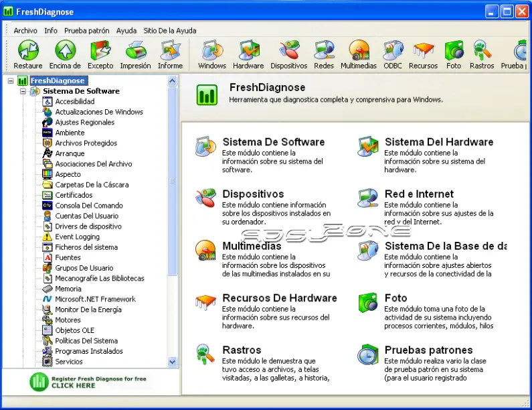Click the tree panel scrollbar thumb

[x=173, y=181]
